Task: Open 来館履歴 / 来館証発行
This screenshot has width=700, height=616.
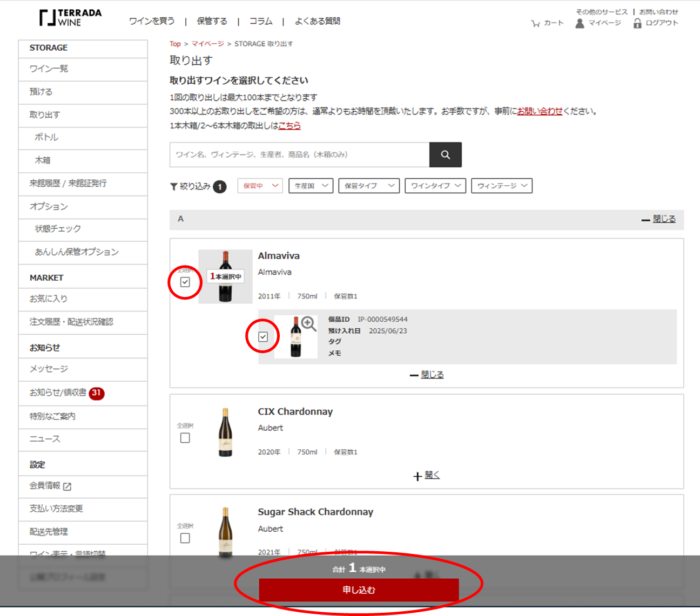Action: (83, 184)
